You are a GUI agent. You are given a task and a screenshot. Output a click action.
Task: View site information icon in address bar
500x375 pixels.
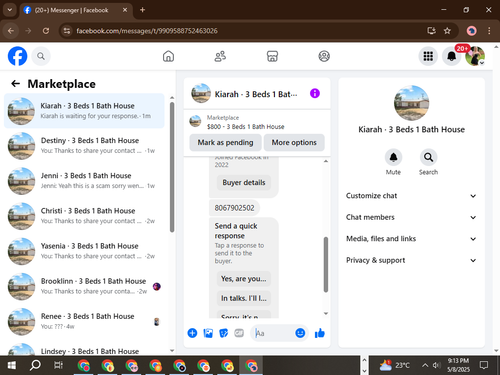pos(67,31)
